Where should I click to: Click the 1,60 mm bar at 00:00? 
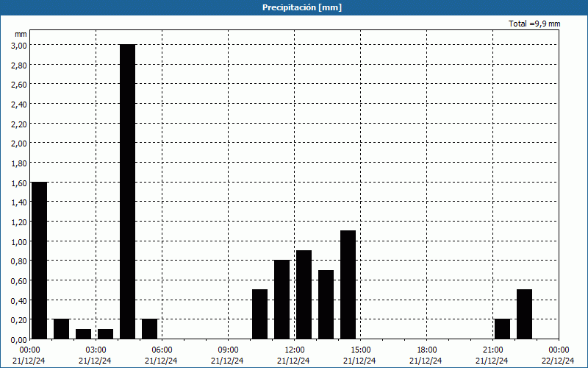pos(39,261)
